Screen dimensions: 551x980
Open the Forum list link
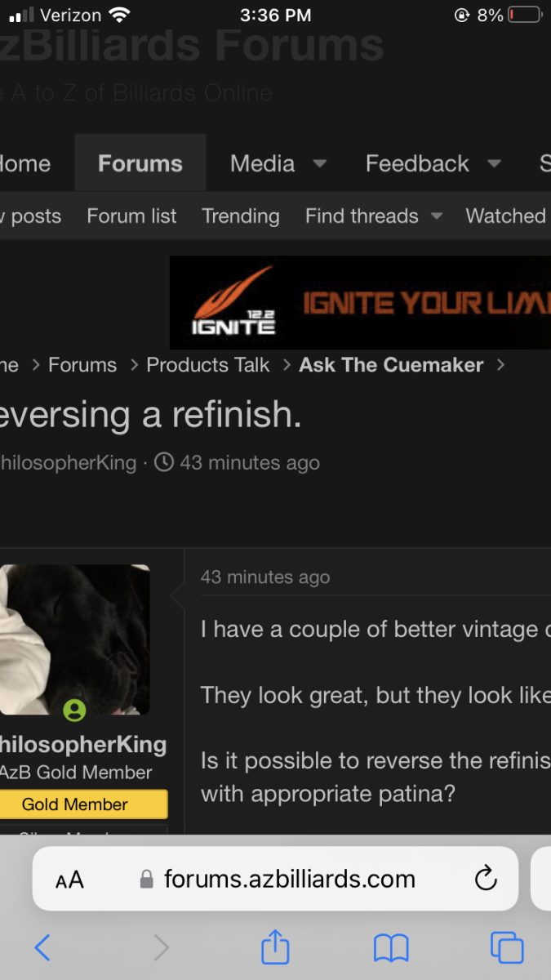131,216
